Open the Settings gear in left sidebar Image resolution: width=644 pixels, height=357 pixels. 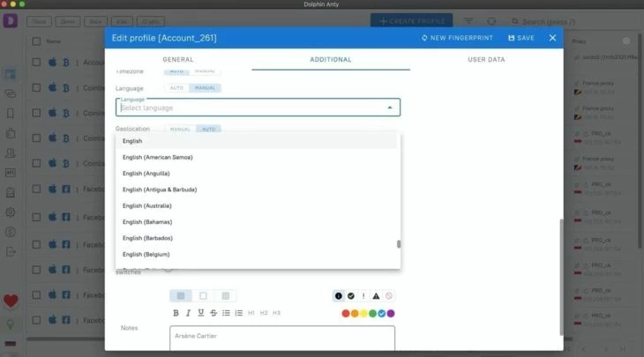11,212
